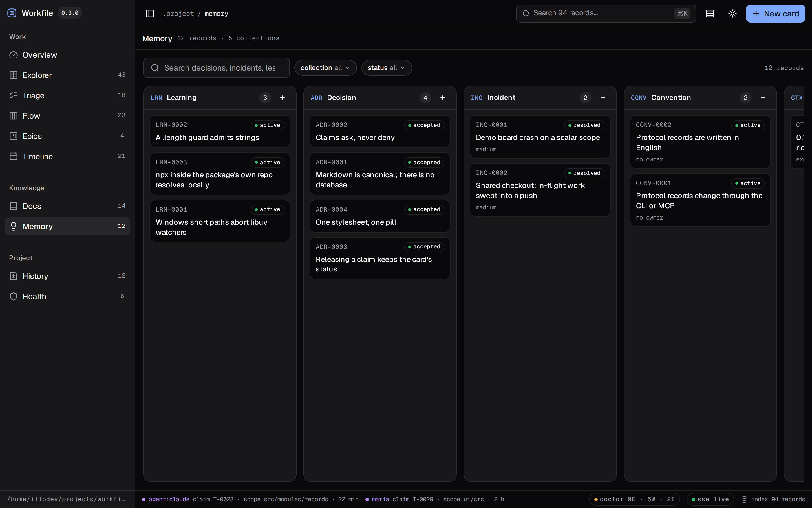Click the ⌘K shortcut badge
812x508 pixels.
(682, 14)
